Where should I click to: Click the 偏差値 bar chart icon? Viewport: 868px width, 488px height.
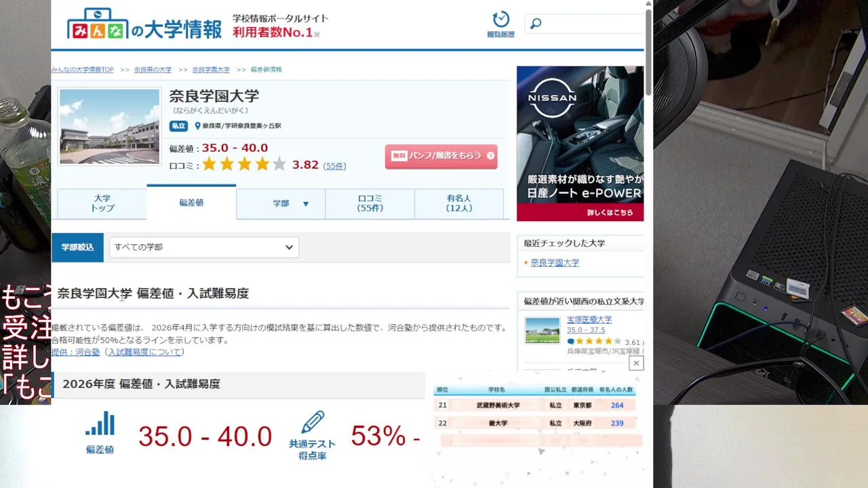pyautogui.click(x=100, y=424)
